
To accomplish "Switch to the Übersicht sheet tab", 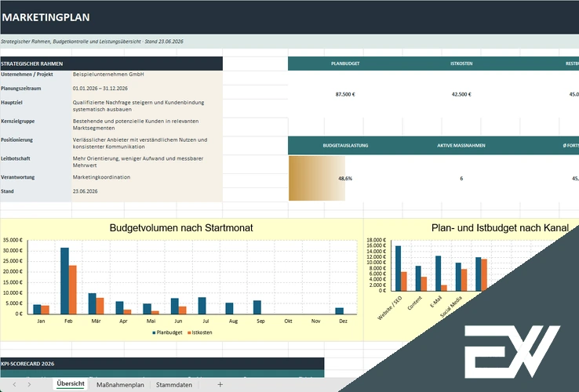I will 71,384.
